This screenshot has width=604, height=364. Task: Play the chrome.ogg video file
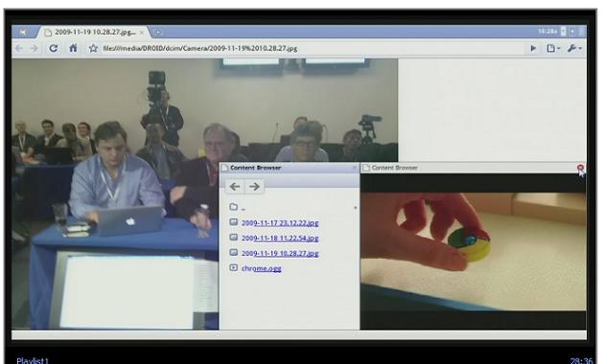tap(261, 268)
